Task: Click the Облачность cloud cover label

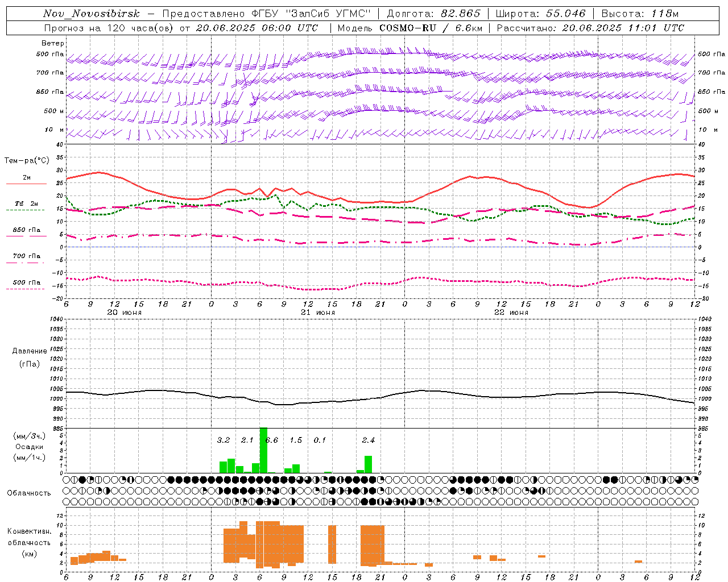Action: pyautogui.click(x=29, y=493)
